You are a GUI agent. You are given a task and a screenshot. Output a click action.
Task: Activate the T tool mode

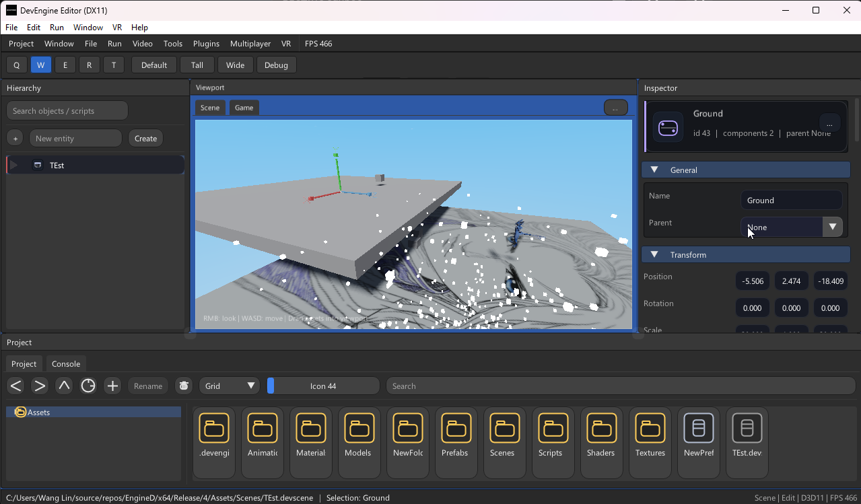[114, 65]
